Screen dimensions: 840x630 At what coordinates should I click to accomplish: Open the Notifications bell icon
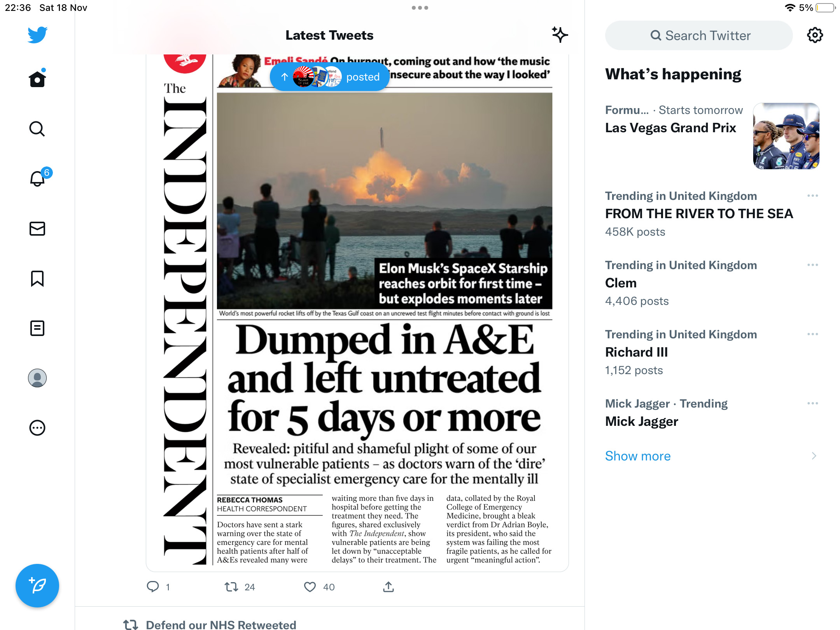click(38, 178)
